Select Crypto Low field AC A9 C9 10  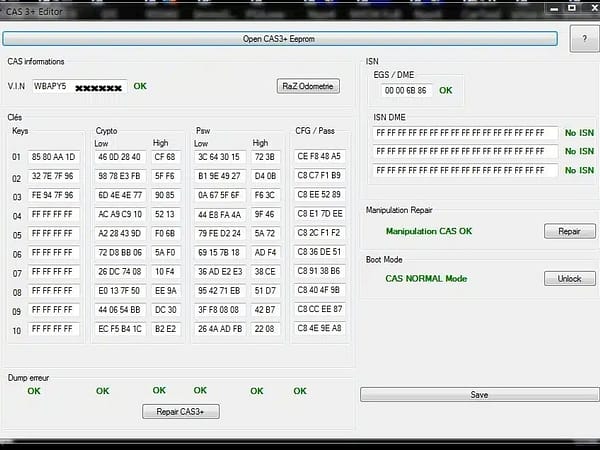click(120, 214)
